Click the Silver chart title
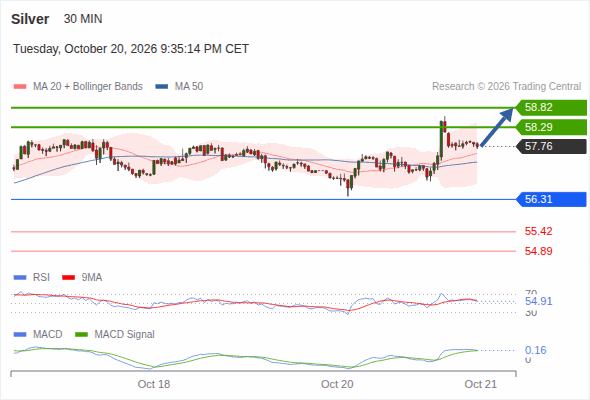Screen dimensions: 590x400 tap(30, 19)
